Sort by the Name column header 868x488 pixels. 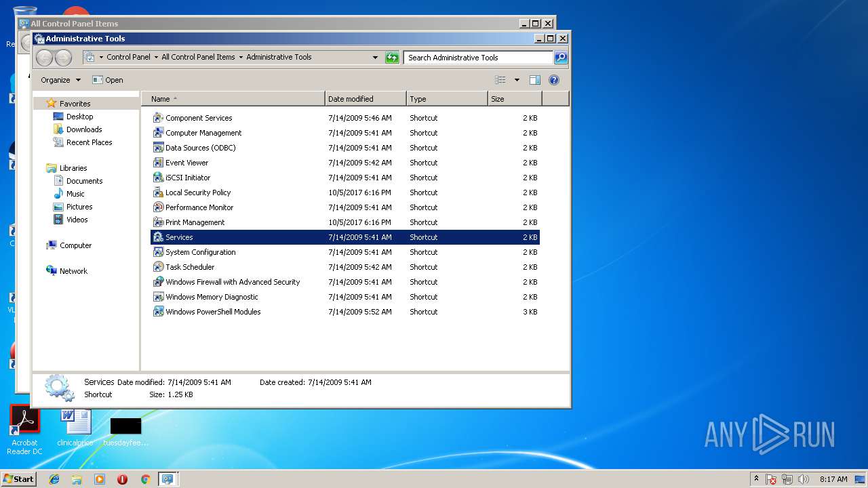click(x=233, y=99)
